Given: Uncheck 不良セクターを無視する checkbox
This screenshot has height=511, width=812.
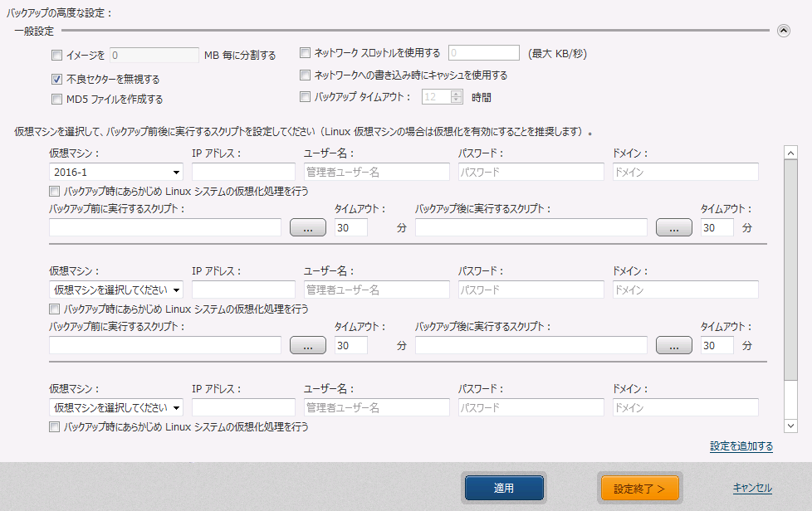Looking at the screenshot, I should click(56, 80).
